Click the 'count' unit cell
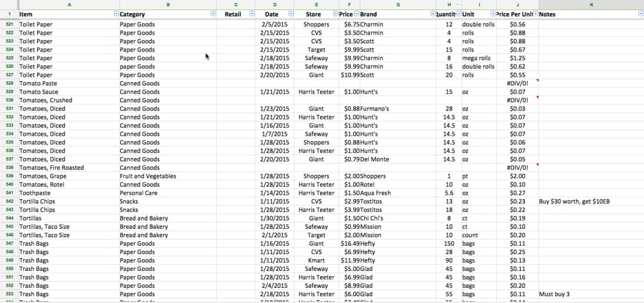The width and height of the screenshot is (644, 303). click(x=479, y=235)
